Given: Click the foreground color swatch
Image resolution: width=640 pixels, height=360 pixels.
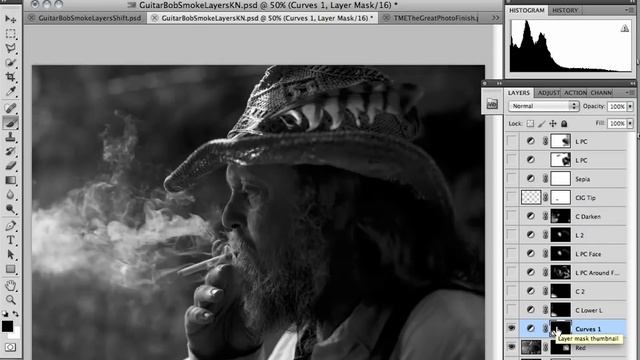Looking at the screenshot, I should click(7, 326).
